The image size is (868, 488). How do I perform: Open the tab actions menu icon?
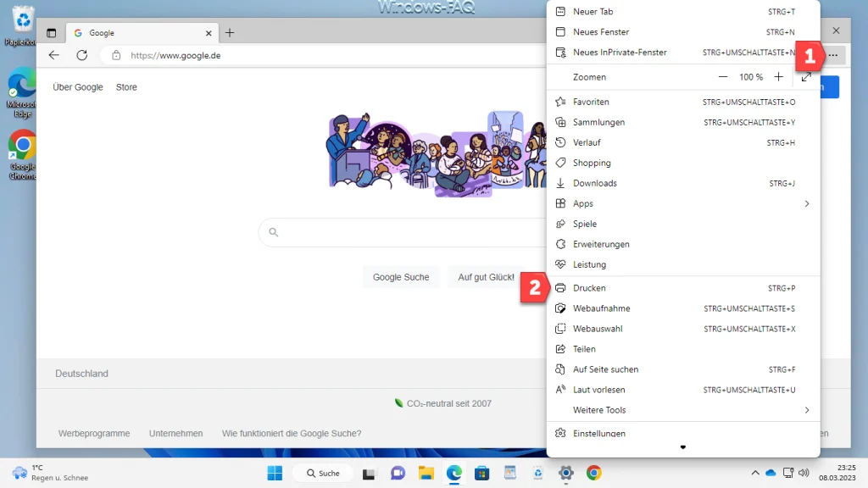pyautogui.click(x=52, y=33)
